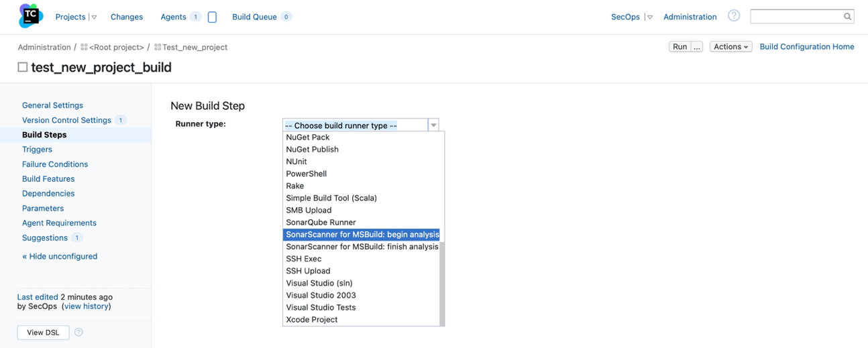Go to Administration
Image resolution: width=868 pixels, height=348 pixels.
click(690, 17)
